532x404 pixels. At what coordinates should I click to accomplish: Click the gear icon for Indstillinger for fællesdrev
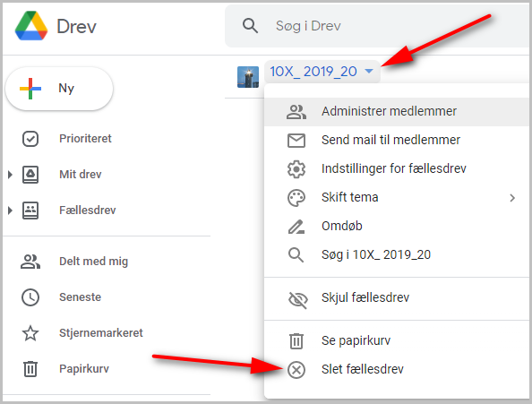(296, 169)
